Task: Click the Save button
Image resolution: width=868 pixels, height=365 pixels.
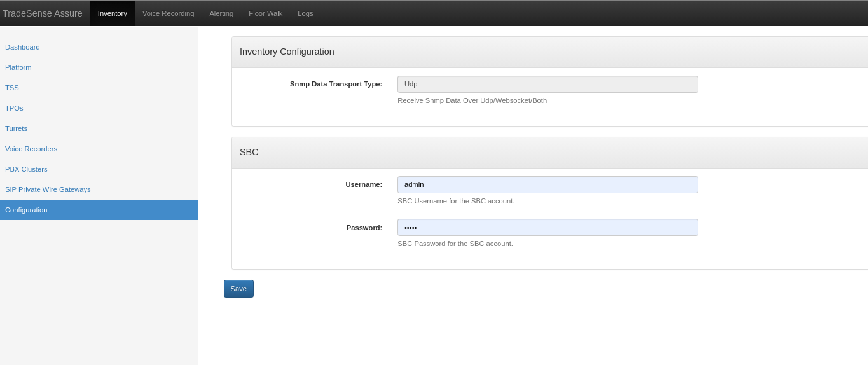Action: (x=238, y=289)
